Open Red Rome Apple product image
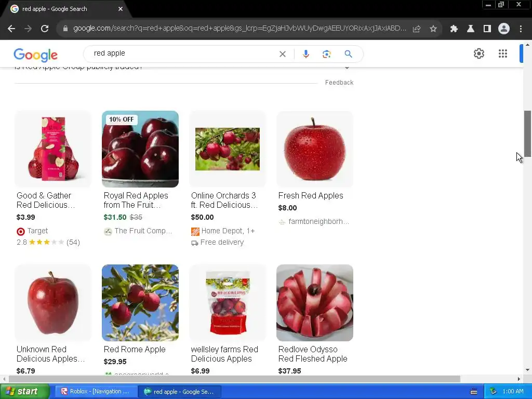 pyautogui.click(x=140, y=303)
